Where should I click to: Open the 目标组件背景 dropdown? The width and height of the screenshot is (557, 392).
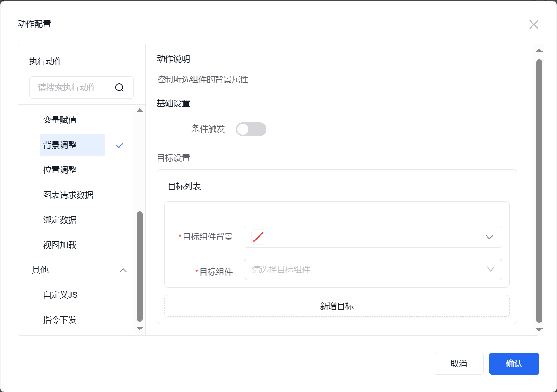click(x=489, y=237)
